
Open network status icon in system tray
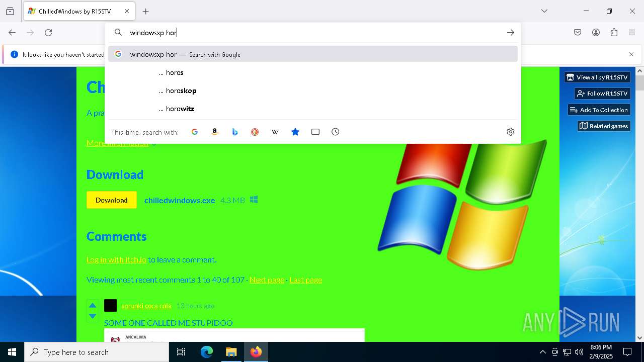click(x=567, y=352)
